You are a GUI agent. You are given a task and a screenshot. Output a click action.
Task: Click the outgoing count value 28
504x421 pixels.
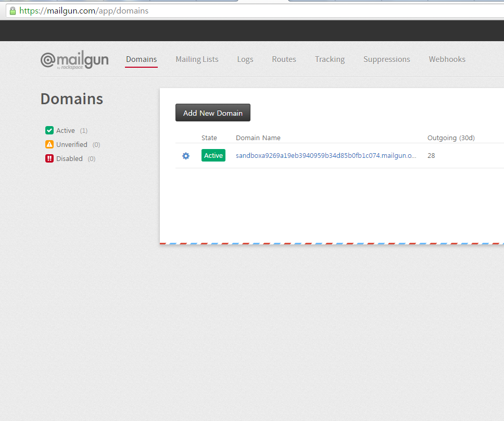tap(431, 156)
